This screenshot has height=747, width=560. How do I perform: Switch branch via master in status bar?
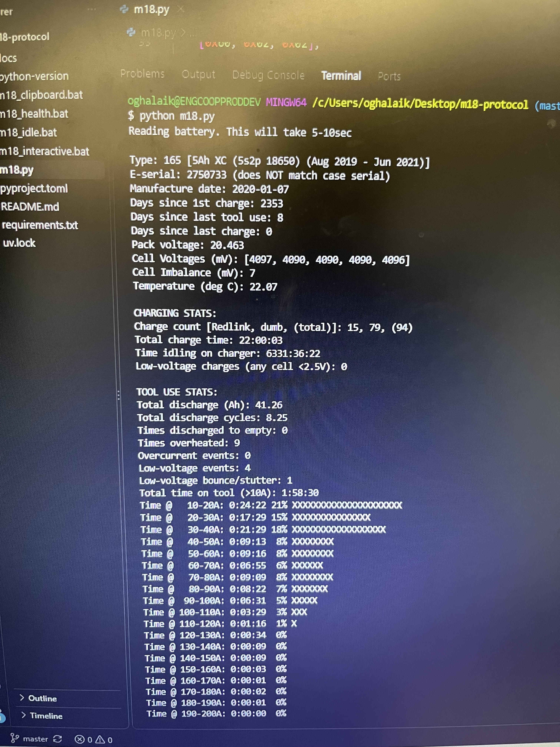point(35,738)
